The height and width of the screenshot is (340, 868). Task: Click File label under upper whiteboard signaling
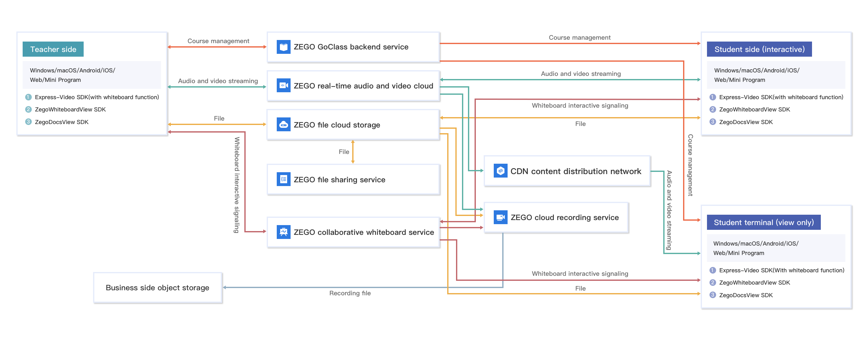pos(580,124)
